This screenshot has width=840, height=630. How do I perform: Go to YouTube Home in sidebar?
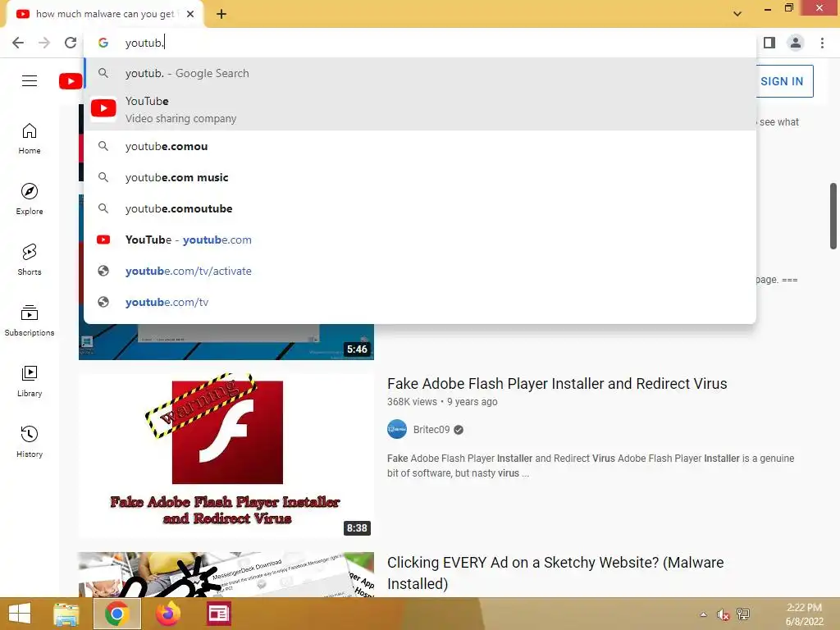30,139
